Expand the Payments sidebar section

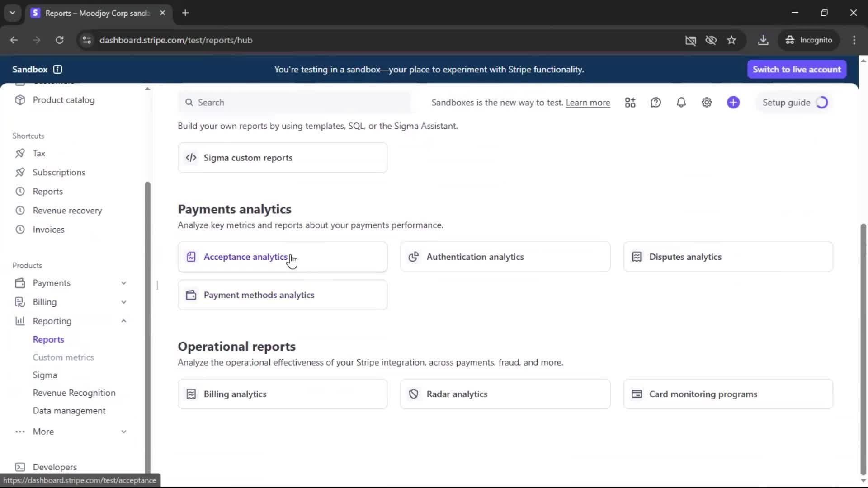[123, 283]
